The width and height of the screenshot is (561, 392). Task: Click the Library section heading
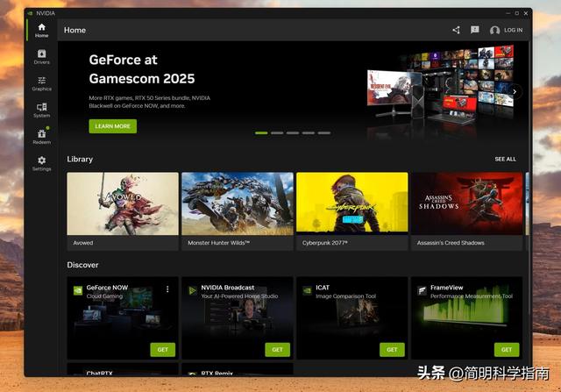(x=80, y=159)
